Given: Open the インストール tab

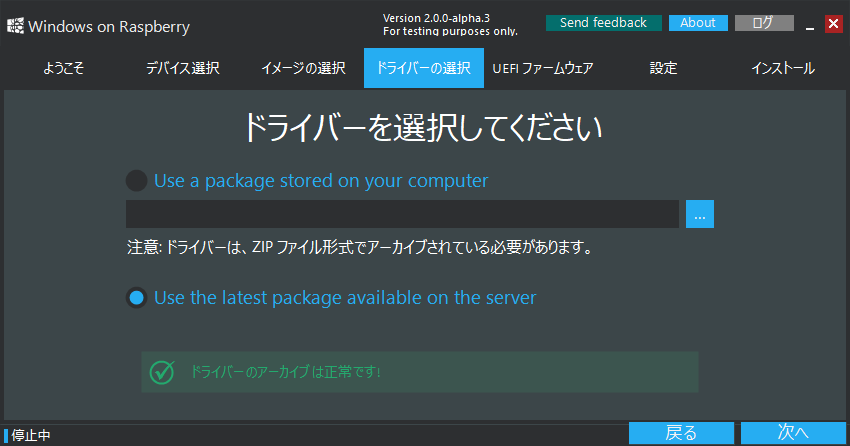Looking at the screenshot, I should tap(783, 68).
